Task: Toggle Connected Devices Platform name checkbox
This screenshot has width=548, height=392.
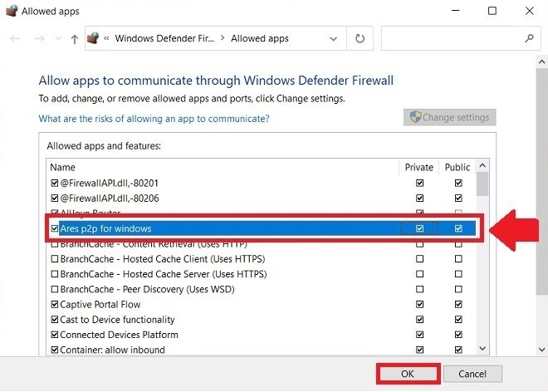Action: point(55,335)
